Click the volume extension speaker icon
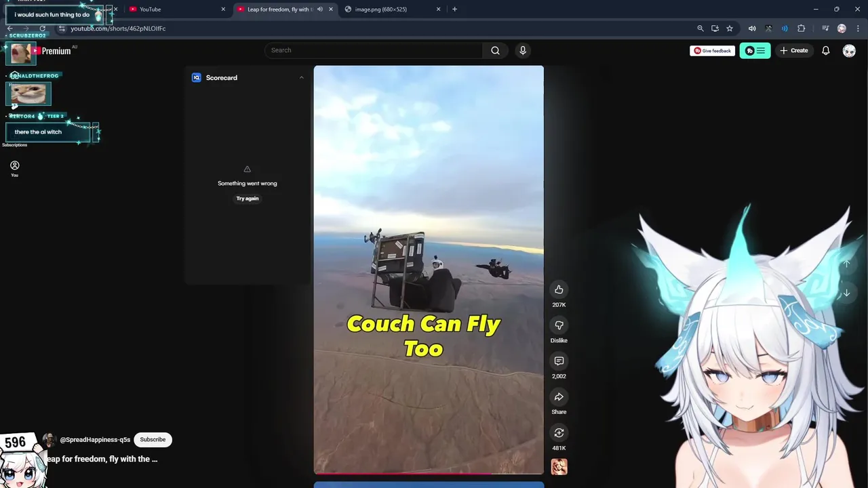 coord(751,28)
